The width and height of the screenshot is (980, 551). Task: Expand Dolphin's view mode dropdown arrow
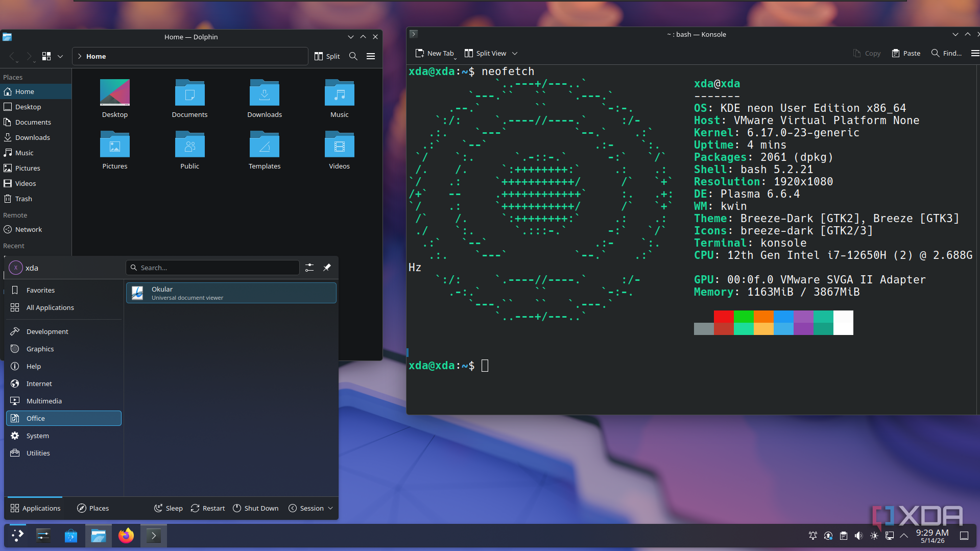pos(60,56)
